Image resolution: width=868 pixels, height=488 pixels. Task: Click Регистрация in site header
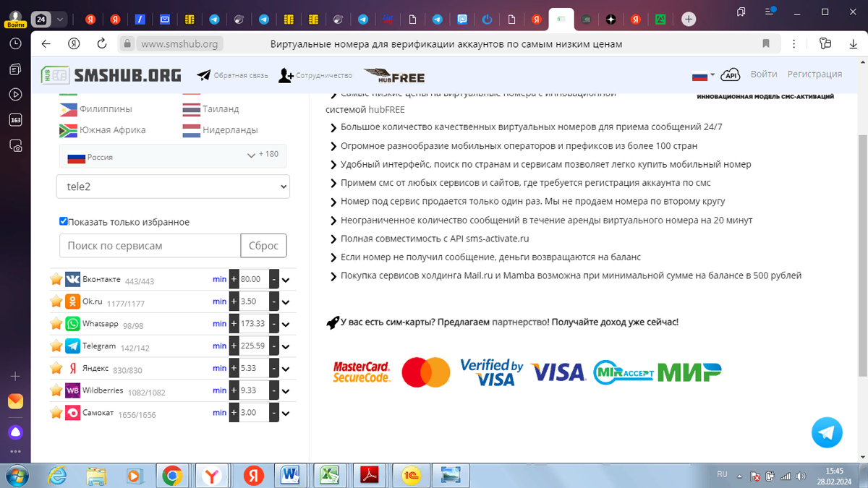[x=814, y=74]
